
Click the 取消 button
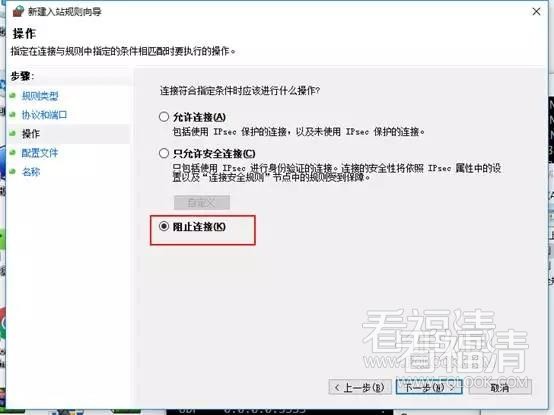click(500, 387)
